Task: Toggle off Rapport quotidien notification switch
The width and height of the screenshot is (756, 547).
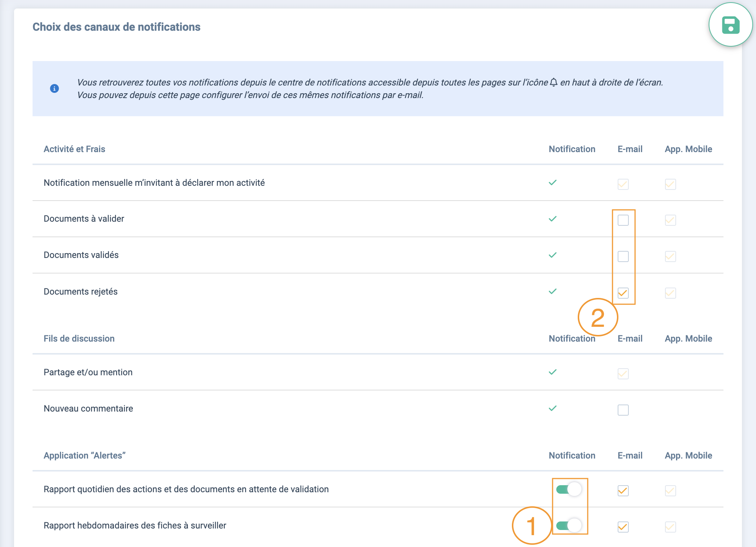Action: (x=569, y=489)
